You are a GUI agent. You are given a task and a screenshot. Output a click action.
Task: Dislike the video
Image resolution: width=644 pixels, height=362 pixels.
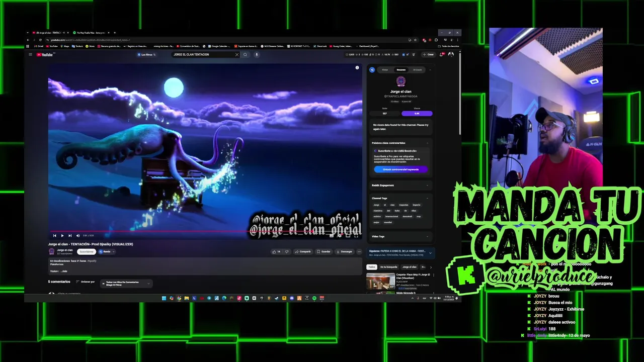coord(287,251)
